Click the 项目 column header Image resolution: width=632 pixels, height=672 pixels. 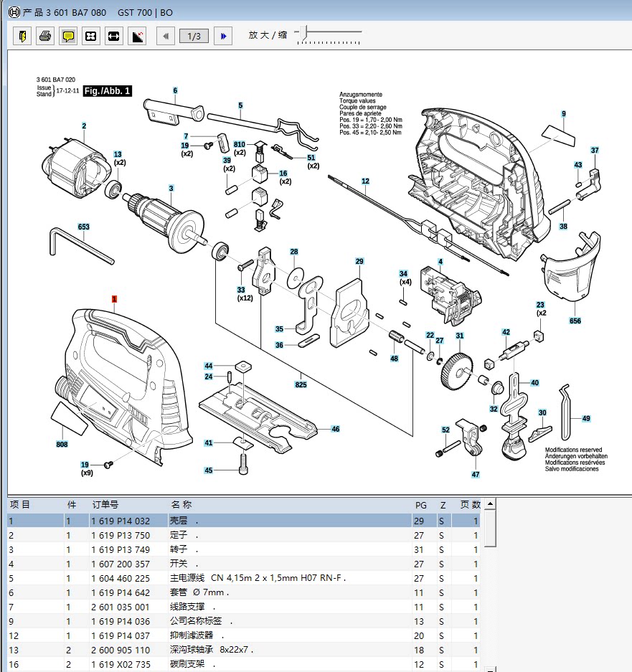coord(19,505)
